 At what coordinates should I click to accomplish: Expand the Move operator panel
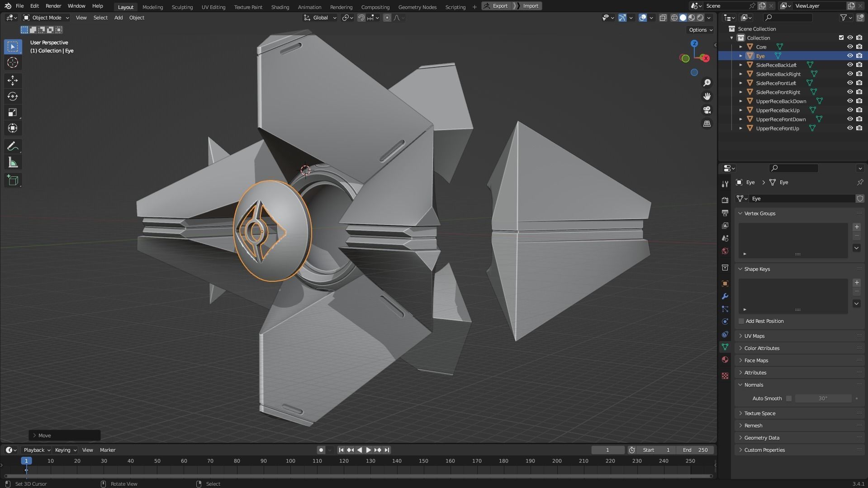point(65,436)
